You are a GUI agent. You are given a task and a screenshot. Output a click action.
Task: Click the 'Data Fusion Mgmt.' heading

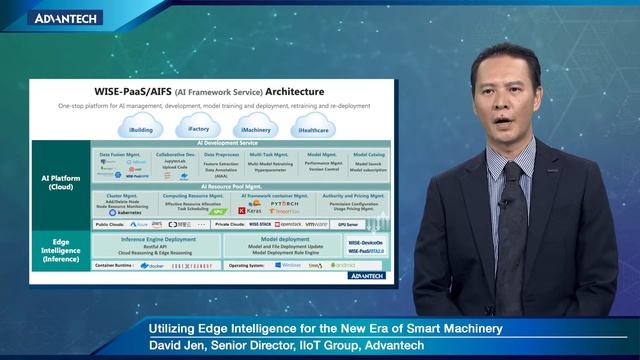point(120,155)
